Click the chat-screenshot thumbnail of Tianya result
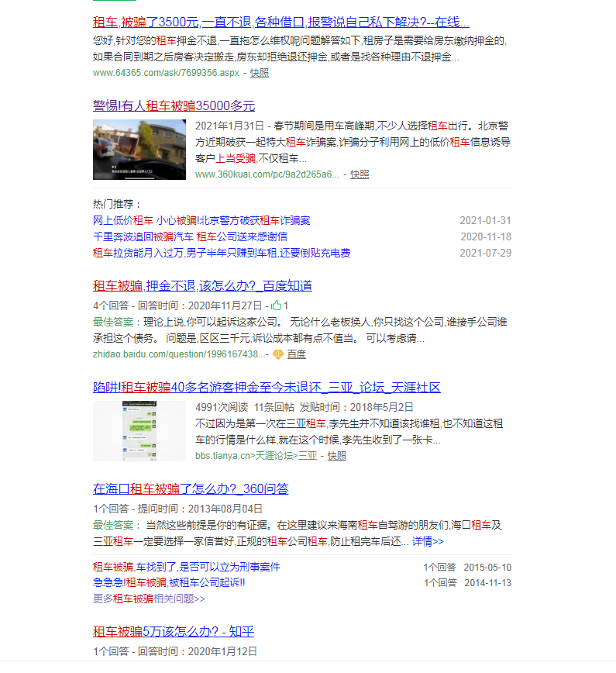Image resolution: width=616 pixels, height=673 pixels. pos(139,431)
